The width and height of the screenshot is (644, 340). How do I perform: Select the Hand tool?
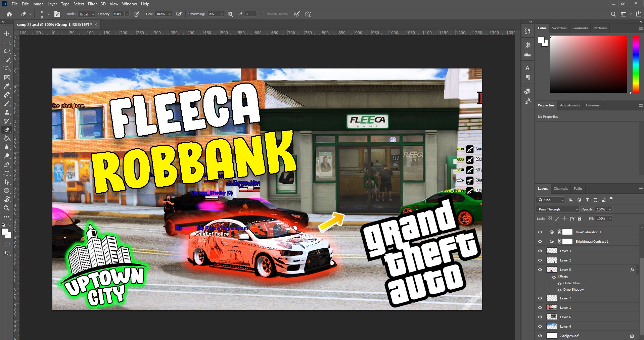tap(7, 199)
